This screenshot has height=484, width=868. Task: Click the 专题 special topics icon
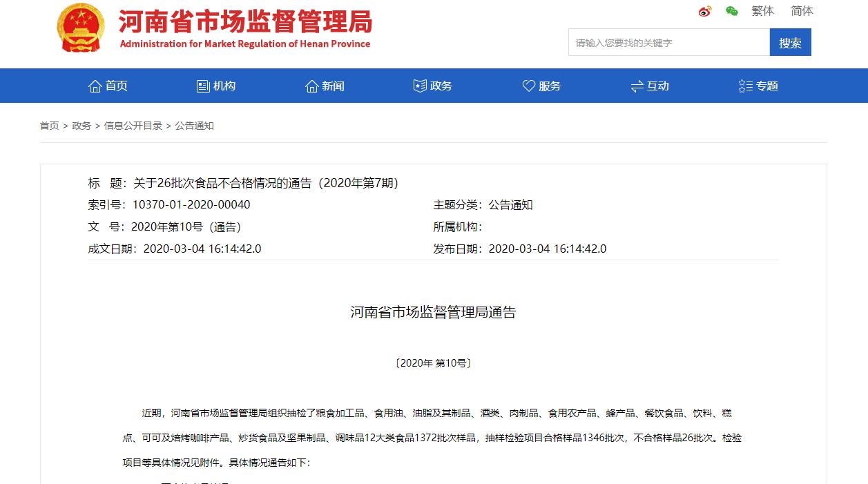[744, 85]
